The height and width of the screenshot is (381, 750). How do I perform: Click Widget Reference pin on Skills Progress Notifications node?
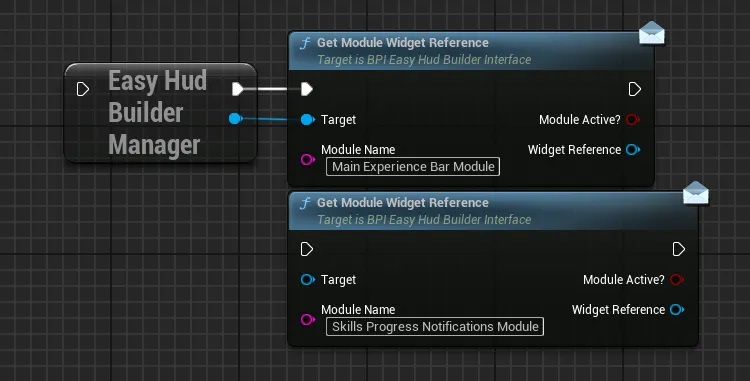click(677, 310)
